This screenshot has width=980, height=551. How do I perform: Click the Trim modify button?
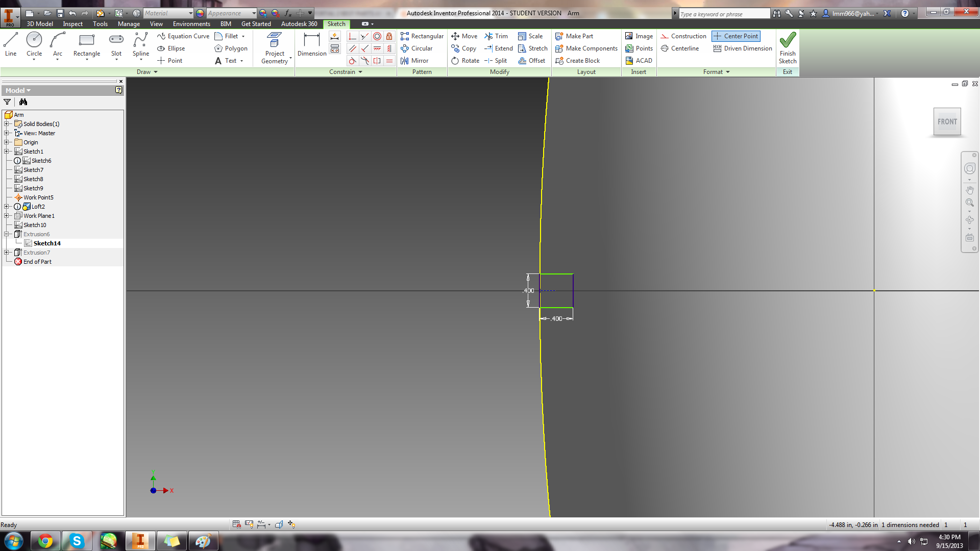coord(496,36)
